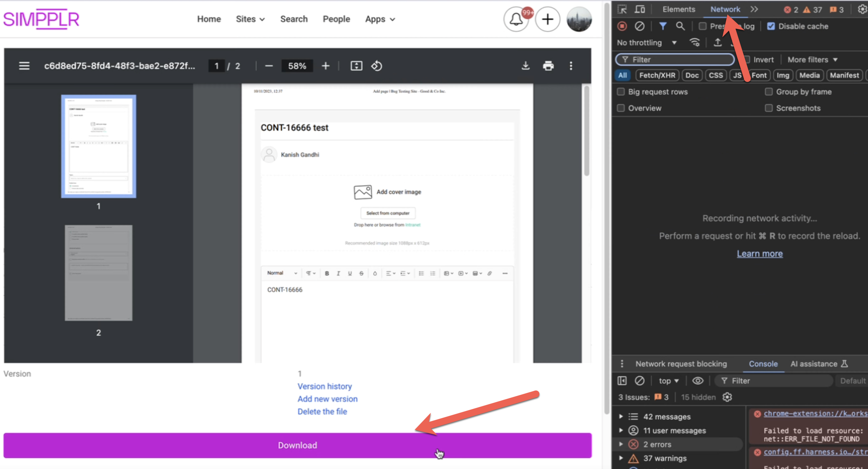The image size is (868, 469).
Task: Select the Fetch/XHR network filter
Action: pos(657,75)
